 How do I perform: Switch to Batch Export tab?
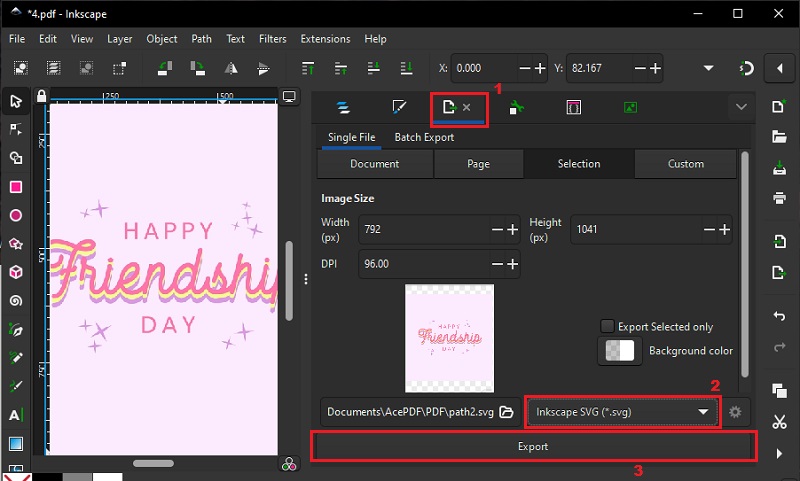tap(424, 137)
